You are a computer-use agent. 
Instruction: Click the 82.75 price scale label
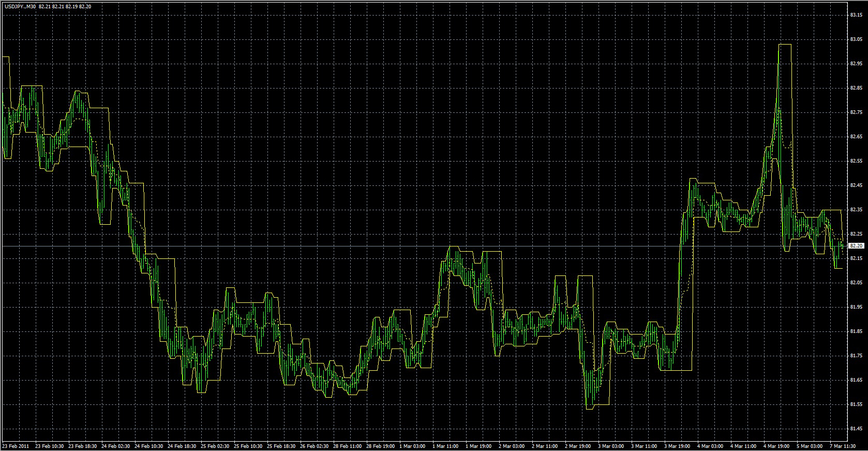[x=856, y=112]
